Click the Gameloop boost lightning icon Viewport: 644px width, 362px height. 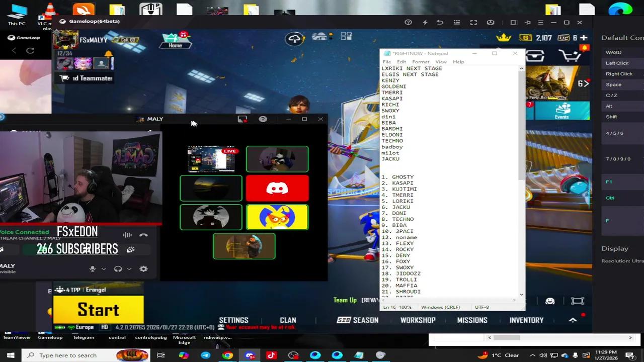[x=425, y=22]
